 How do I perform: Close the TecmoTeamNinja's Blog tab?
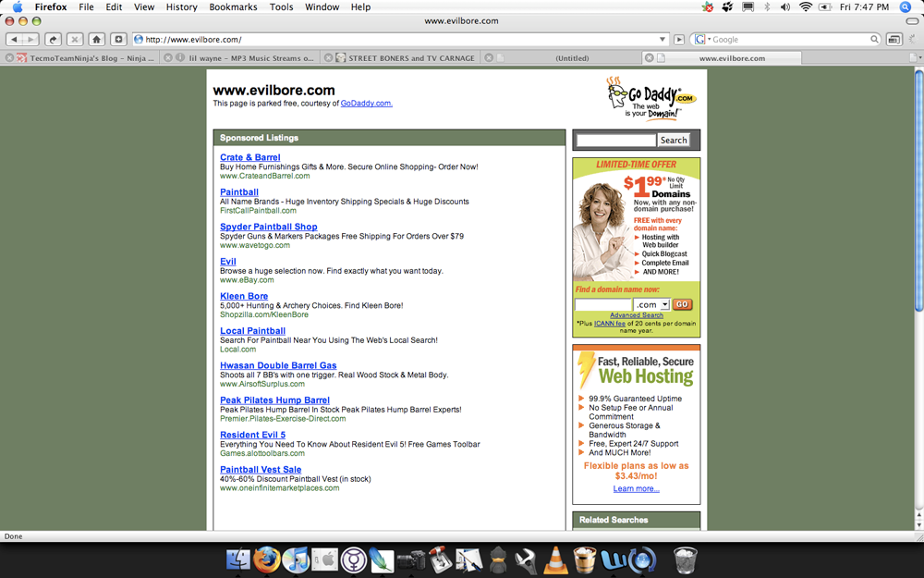tap(9, 57)
